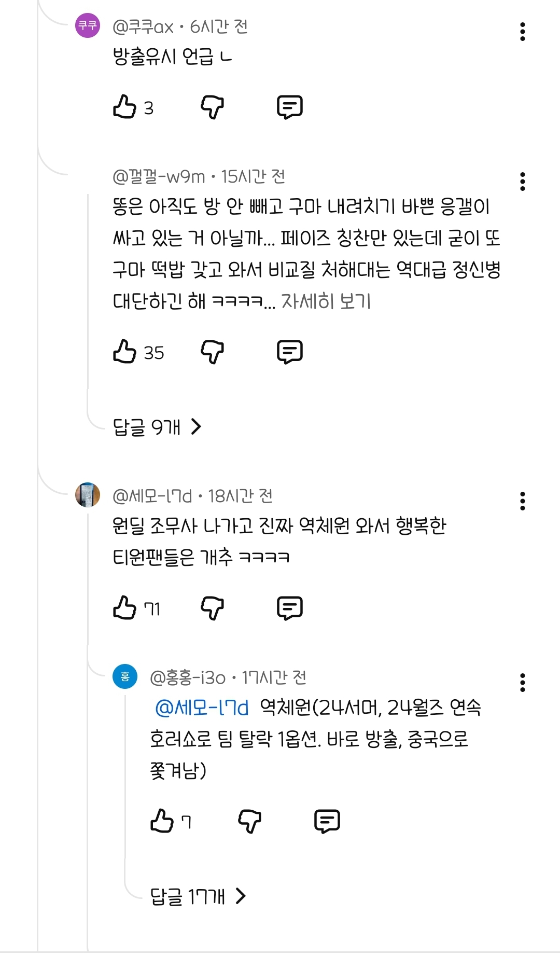560x956 pixels.
Task: Expand the 답글 17개 replies
Action: [x=198, y=896]
